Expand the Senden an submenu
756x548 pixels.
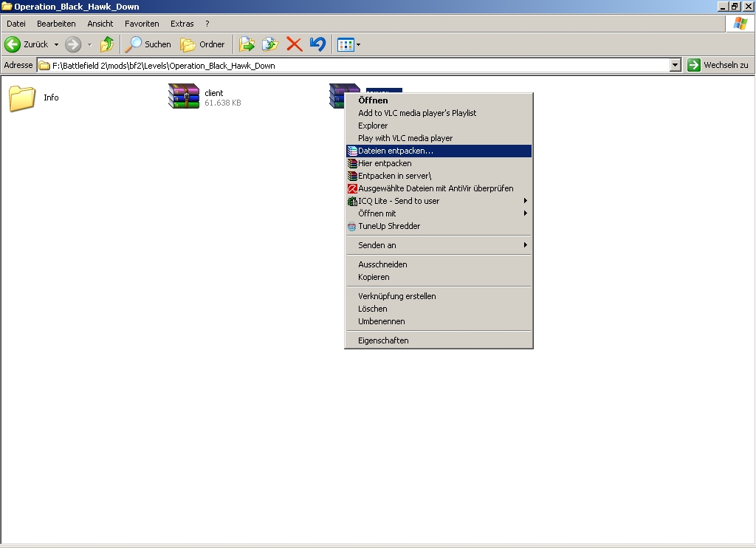[439, 245]
